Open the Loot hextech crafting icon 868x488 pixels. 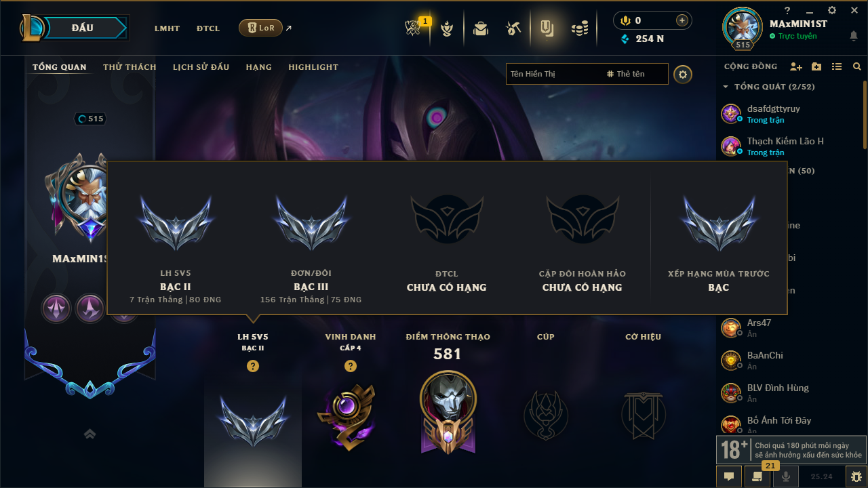pyautogui.click(x=513, y=28)
